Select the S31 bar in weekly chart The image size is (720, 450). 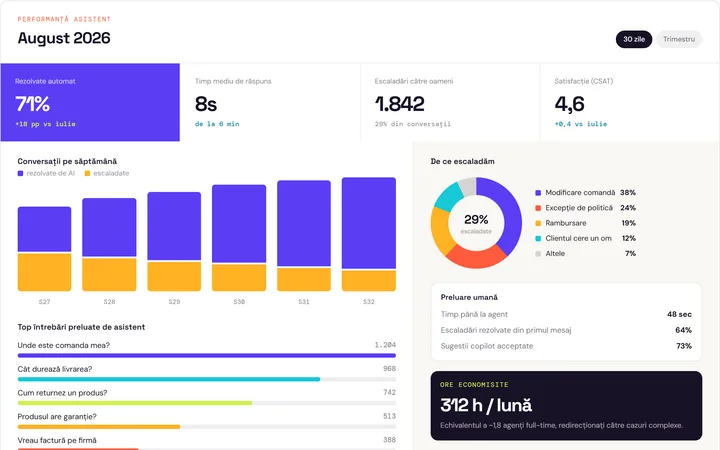pyautogui.click(x=304, y=236)
